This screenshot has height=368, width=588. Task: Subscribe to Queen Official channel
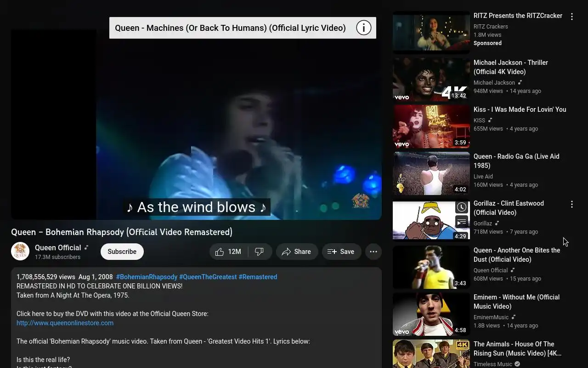coord(122,252)
